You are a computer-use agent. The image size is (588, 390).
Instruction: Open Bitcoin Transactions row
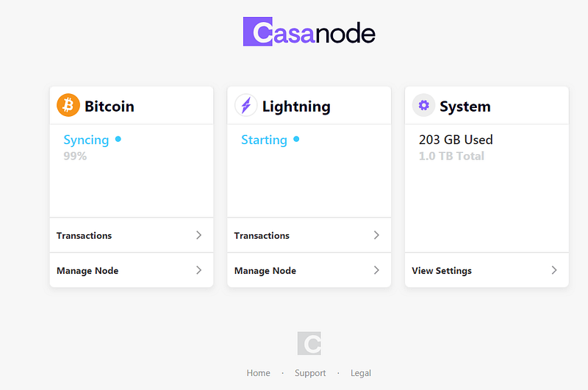(132, 235)
